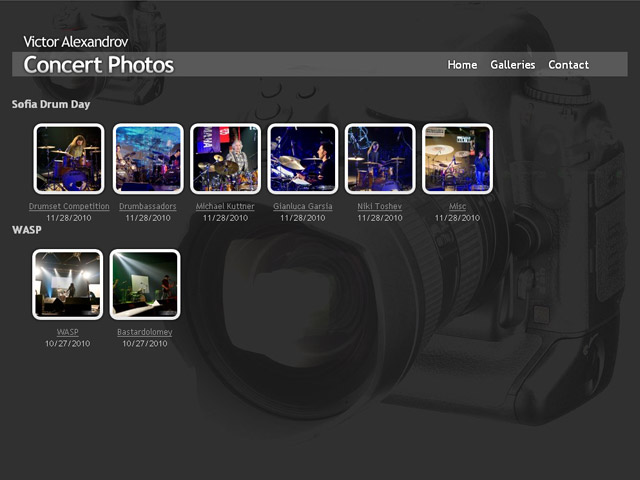Open the Bastardolomey thumbnail image
The width and height of the screenshot is (640, 480).
(x=145, y=284)
